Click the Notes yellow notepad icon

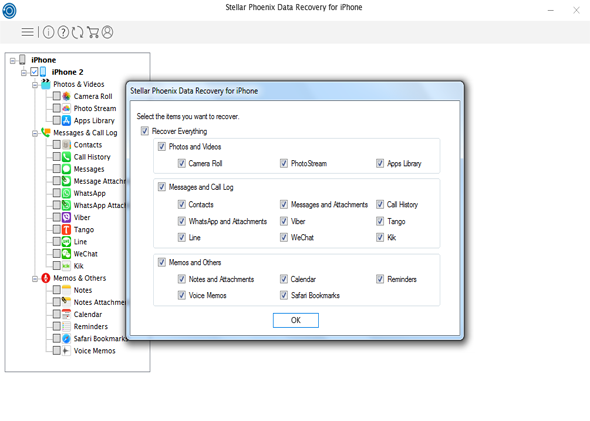pyautogui.click(x=66, y=290)
